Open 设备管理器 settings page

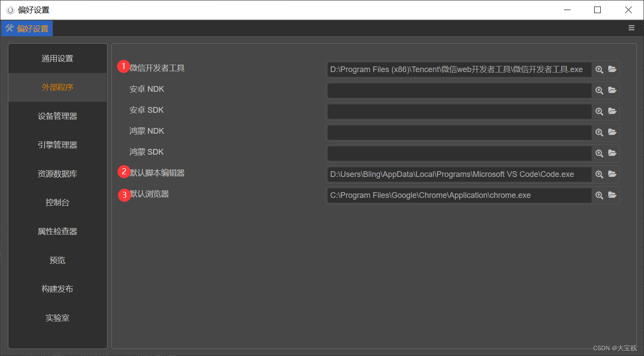pyautogui.click(x=57, y=116)
